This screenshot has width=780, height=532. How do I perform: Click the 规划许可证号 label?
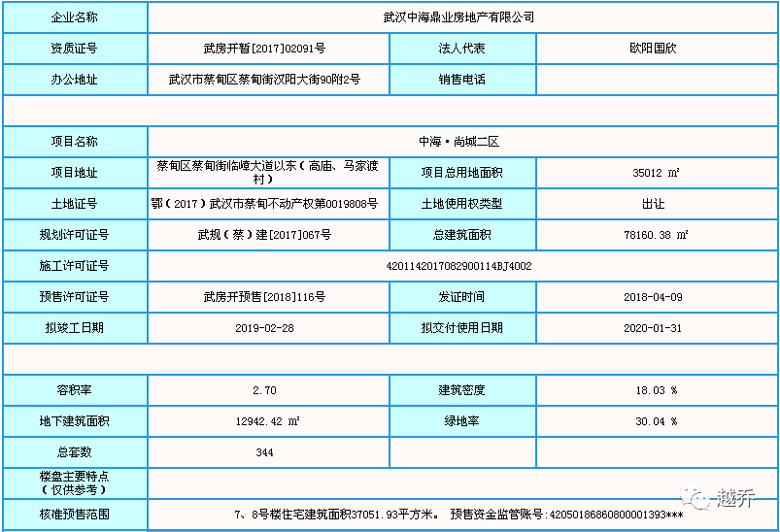[74, 235]
